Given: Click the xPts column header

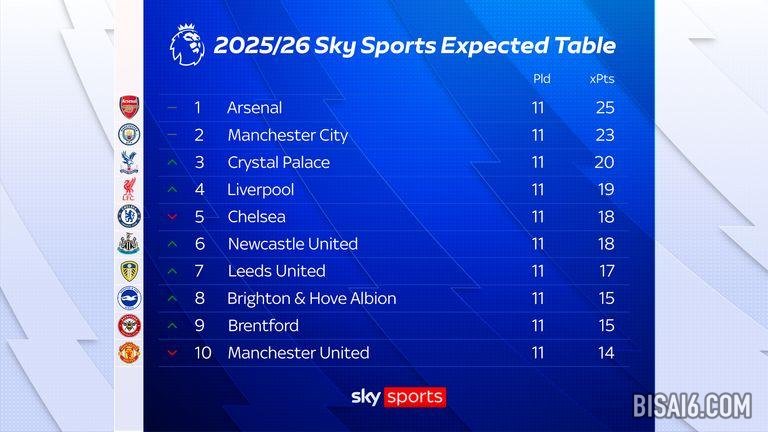Looking at the screenshot, I should pyautogui.click(x=602, y=78).
